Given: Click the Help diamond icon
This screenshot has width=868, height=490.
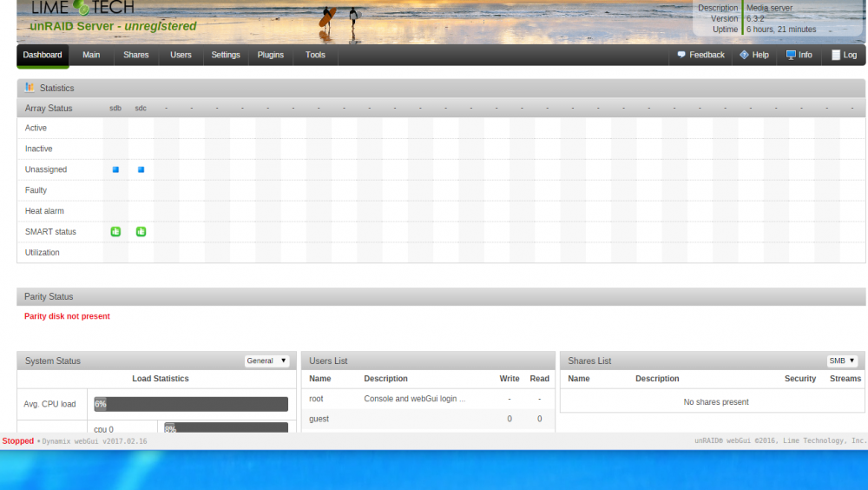Looking at the screenshot, I should [x=744, y=55].
